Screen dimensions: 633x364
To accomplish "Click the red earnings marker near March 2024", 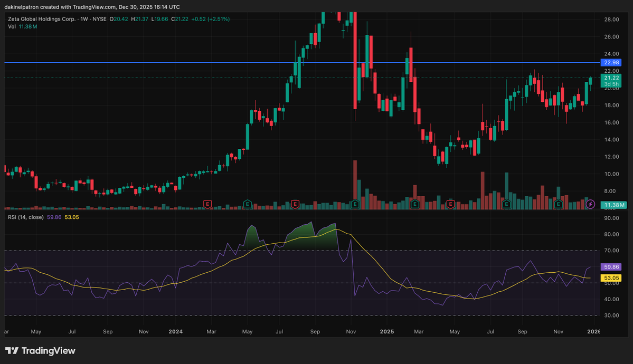I will (x=207, y=204).
